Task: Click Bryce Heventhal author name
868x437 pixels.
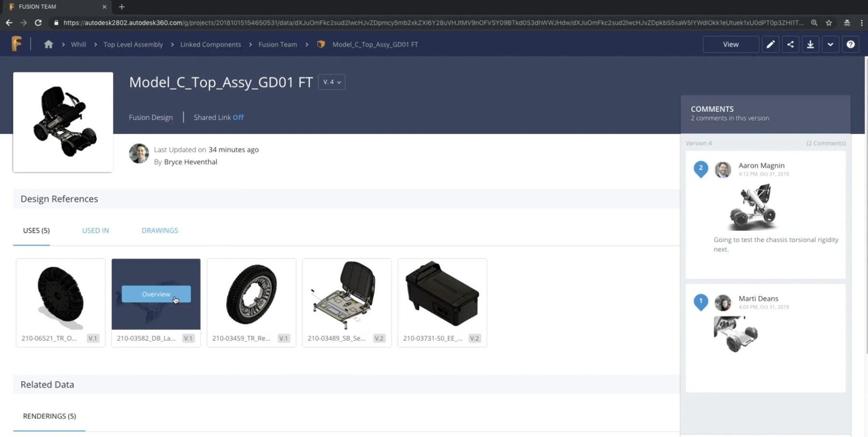Action: point(190,162)
